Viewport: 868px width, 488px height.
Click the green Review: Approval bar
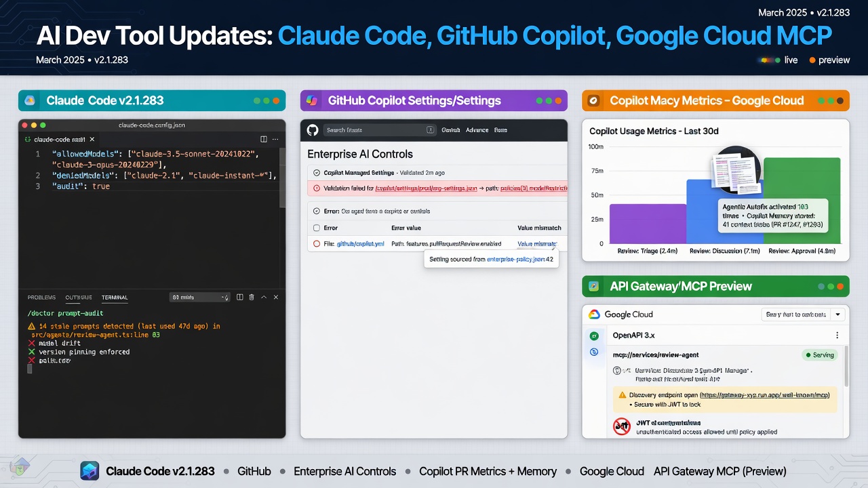coord(802,201)
